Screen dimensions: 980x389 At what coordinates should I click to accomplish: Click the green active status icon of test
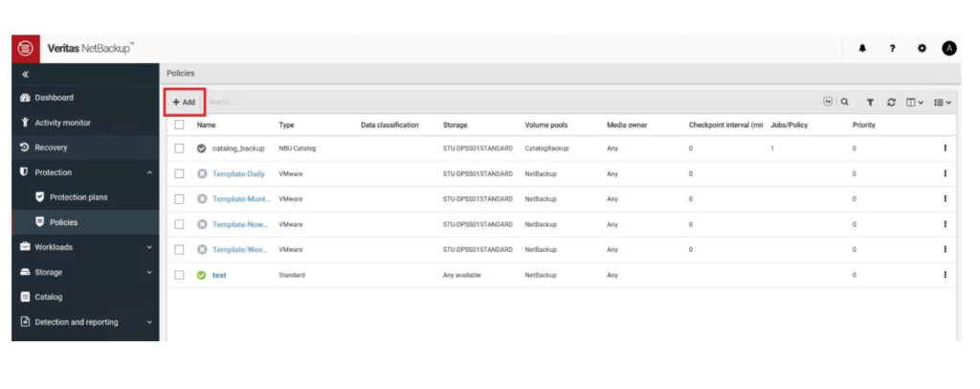coord(201,275)
